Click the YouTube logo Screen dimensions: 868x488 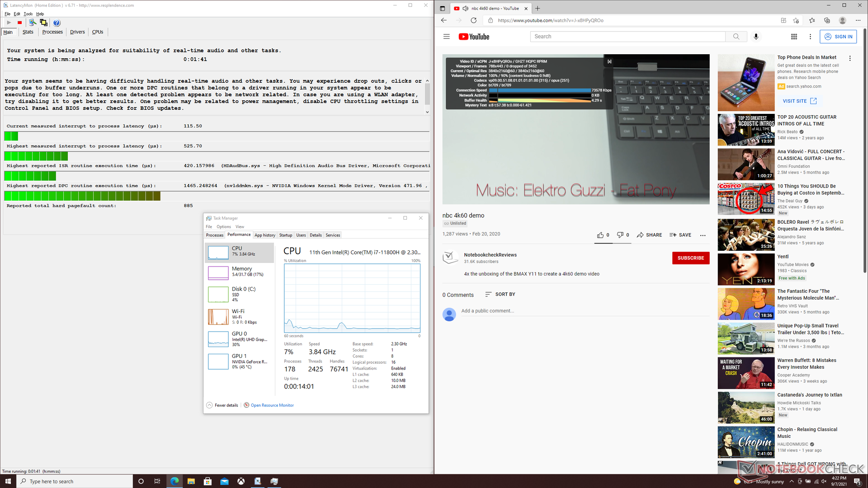coord(474,37)
